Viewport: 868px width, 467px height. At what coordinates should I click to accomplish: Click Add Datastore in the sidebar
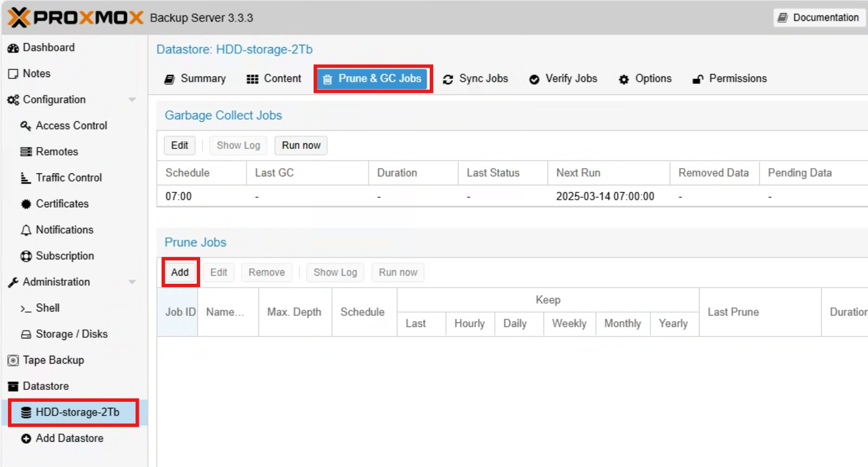click(x=75, y=438)
